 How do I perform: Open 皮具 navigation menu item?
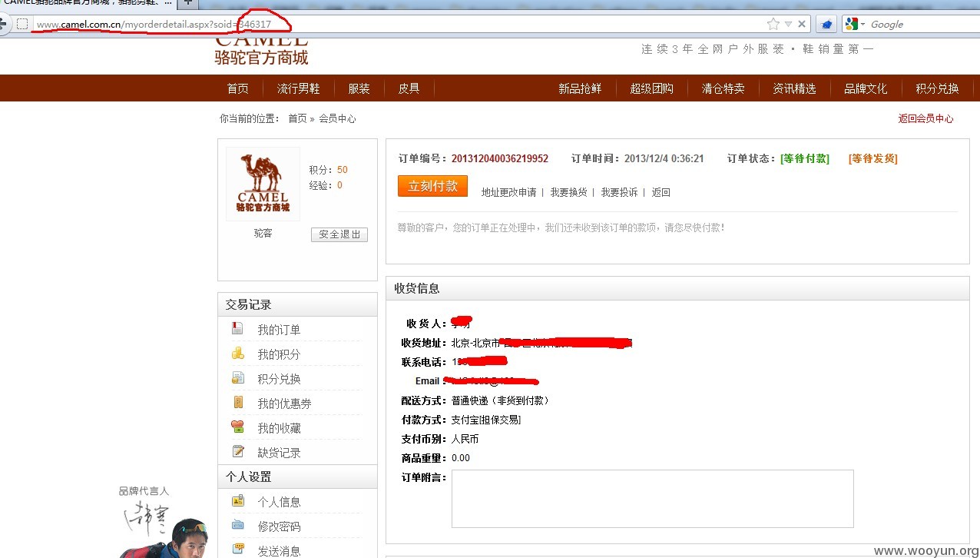point(409,88)
